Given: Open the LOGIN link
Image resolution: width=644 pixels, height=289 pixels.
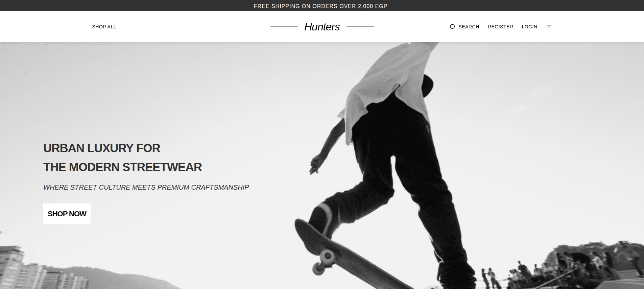Looking at the screenshot, I should 529,27.
